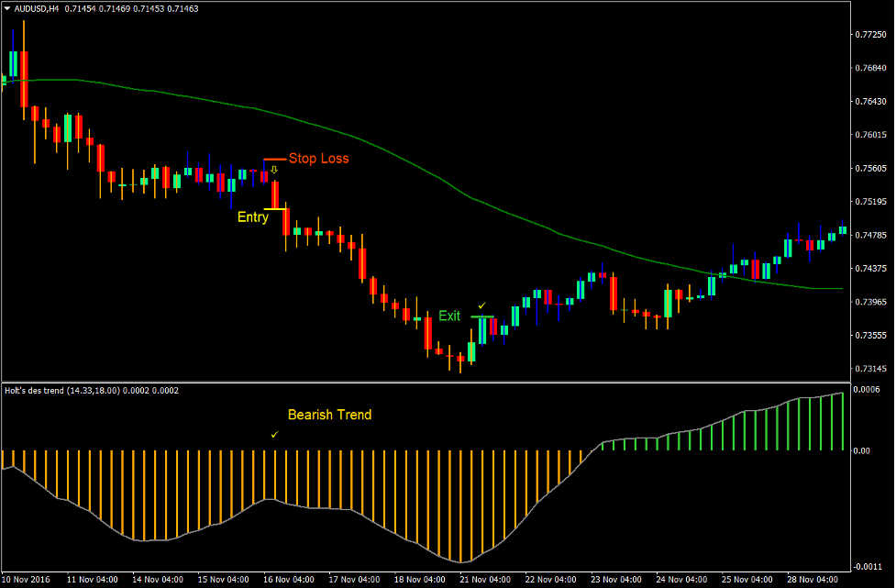
Task: Click the Bearish Trend label in indicator window
Action: [329, 414]
